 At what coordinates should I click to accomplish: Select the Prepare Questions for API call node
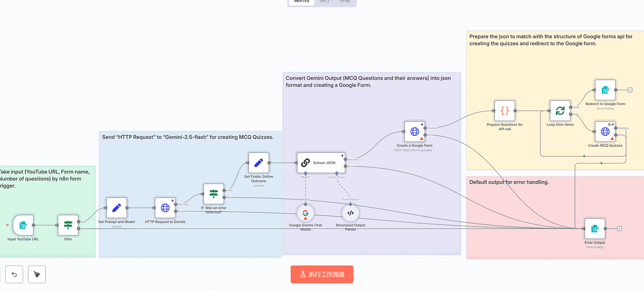(505, 111)
